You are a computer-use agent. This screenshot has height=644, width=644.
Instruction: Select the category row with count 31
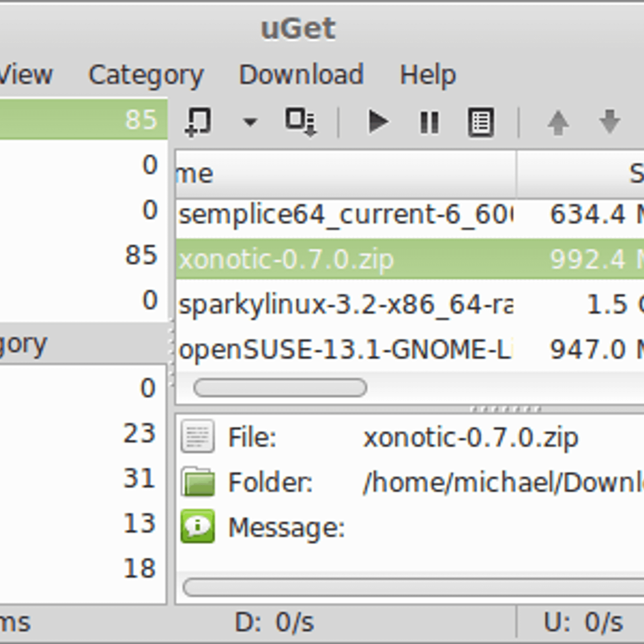pyautogui.click(x=83, y=478)
